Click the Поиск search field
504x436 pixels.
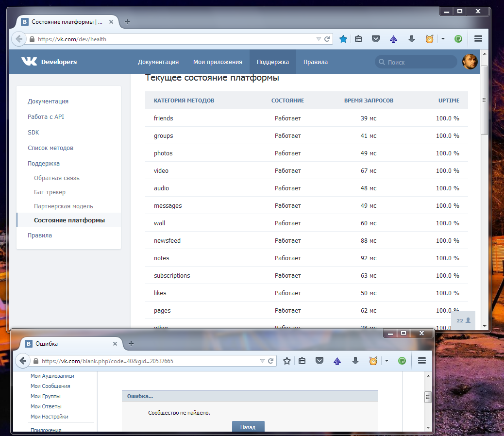click(416, 62)
